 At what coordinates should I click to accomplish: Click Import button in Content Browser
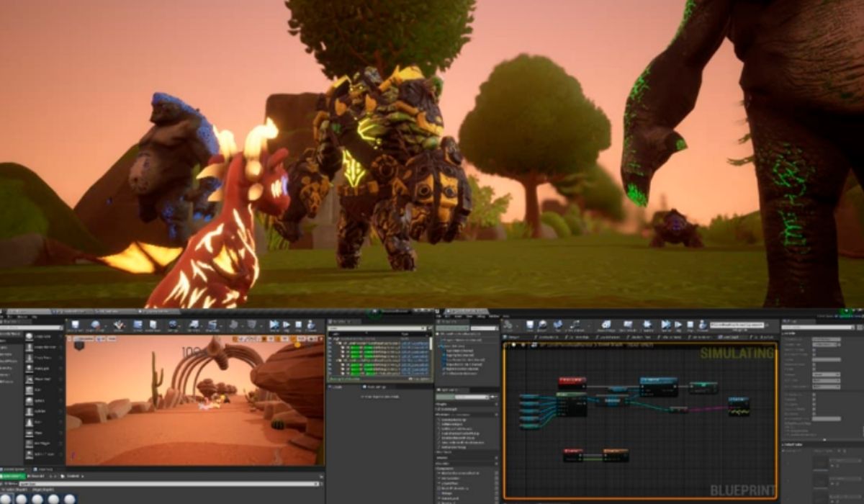(36, 476)
